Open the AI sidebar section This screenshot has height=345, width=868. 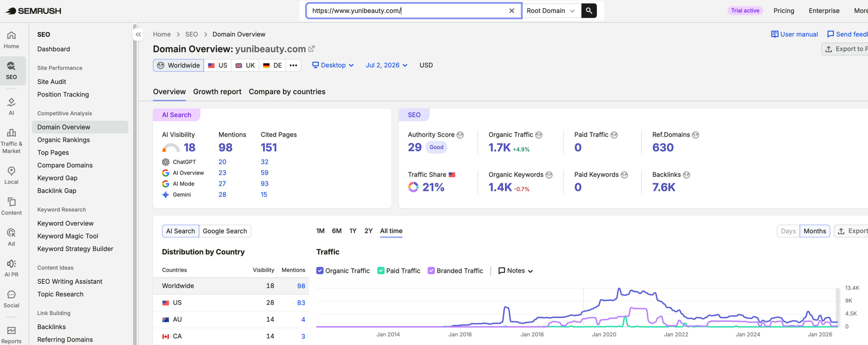click(12, 107)
